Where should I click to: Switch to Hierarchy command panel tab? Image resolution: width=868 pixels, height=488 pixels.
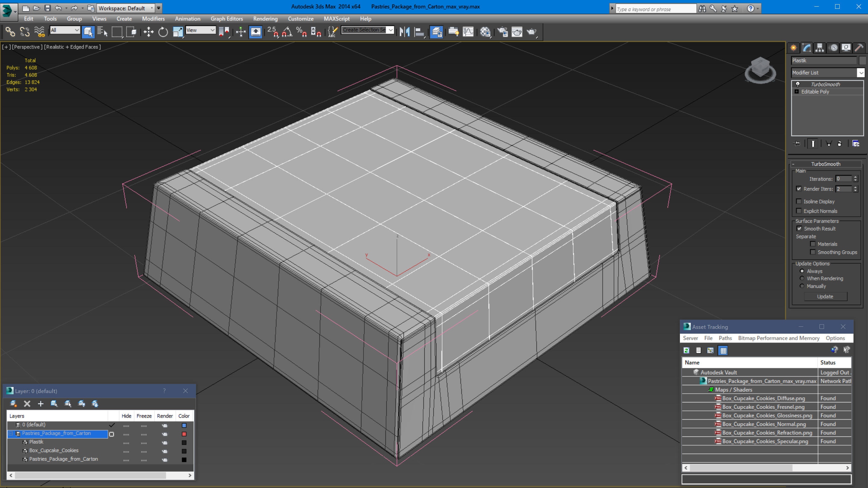[x=820, y=48]
